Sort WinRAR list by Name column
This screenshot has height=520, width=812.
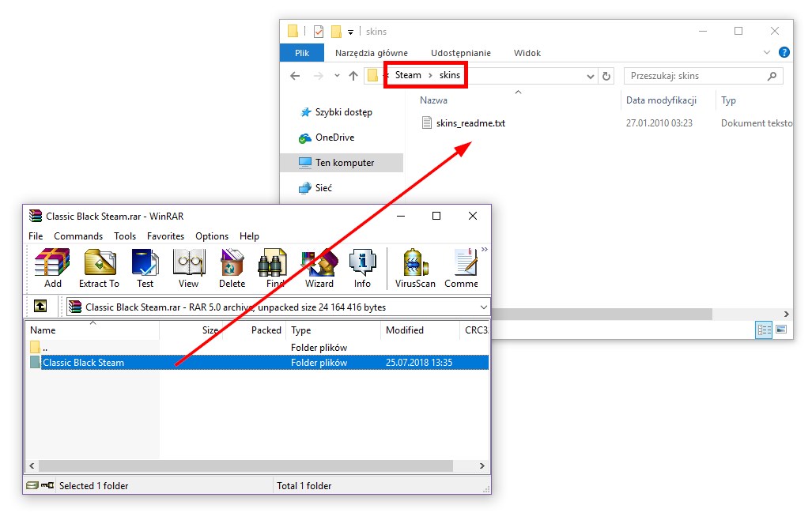click(x=93, y=330)
